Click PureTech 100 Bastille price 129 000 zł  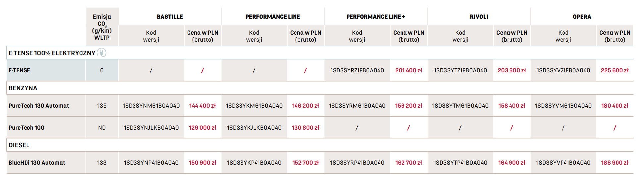[x=202, y=128]
